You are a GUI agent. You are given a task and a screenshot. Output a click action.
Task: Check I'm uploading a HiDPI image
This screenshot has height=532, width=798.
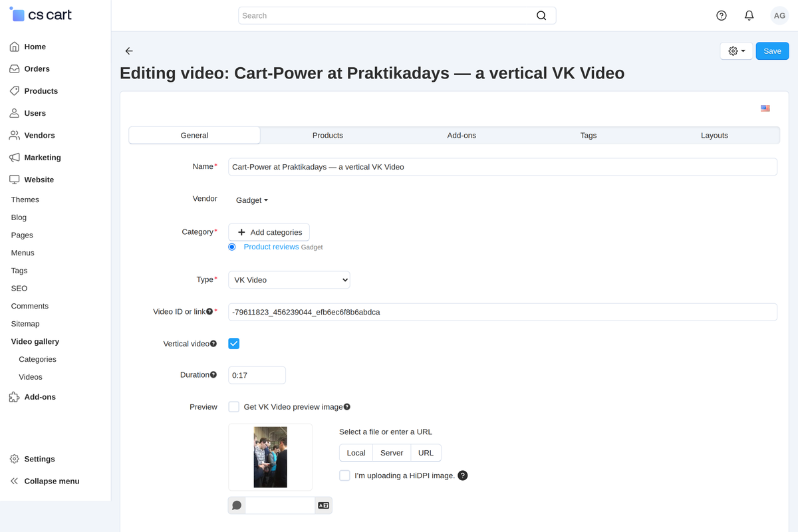pyautogui.click(x=344, y=475)
